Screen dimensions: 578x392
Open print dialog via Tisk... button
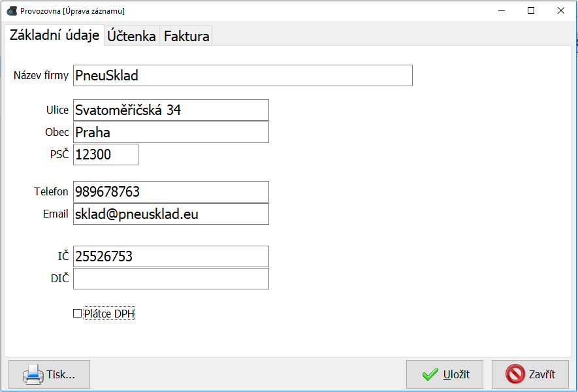(49, 374)
